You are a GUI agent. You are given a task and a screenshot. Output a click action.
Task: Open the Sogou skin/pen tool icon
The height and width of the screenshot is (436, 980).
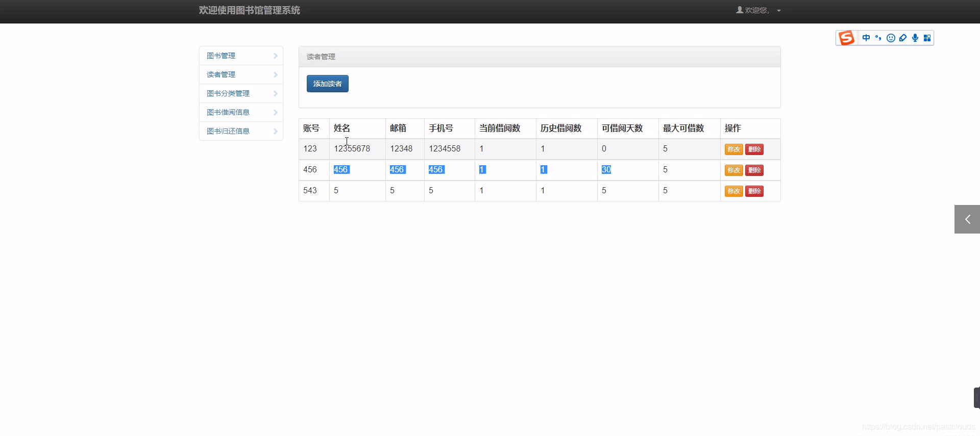pyautogui.click(x=903, y=38)
